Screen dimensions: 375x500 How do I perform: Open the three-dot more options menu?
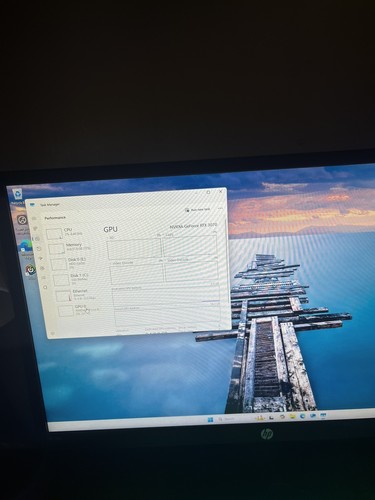220,208
